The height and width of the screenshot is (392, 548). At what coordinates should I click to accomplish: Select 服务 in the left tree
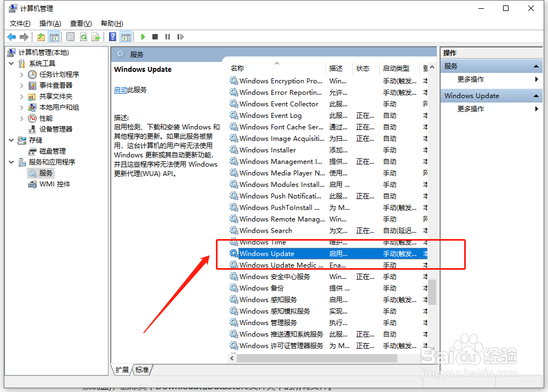tap(46, 173)
